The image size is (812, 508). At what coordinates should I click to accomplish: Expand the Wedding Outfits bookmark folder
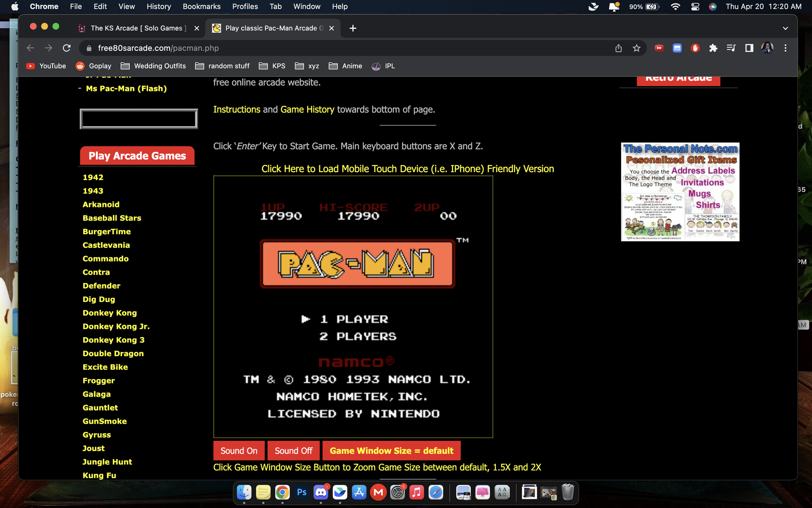pos(153,66)
